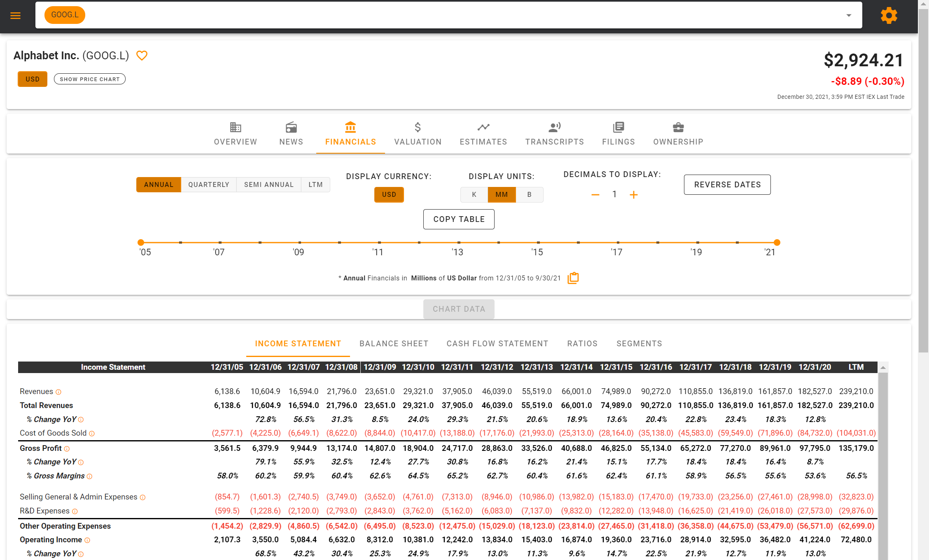Click the Show Price Chart button
Screen dimensions: 929x560
click(x=90, y=79)
